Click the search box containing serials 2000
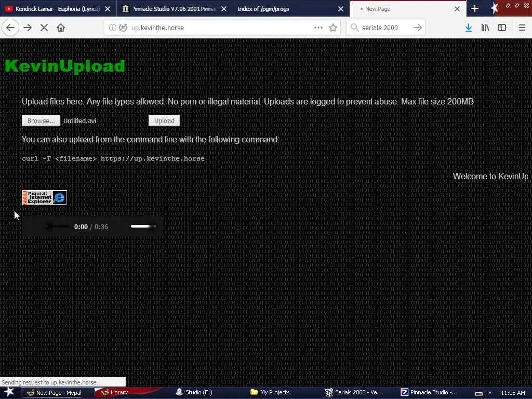Screen dimensions: 532x399 [385, 28]
